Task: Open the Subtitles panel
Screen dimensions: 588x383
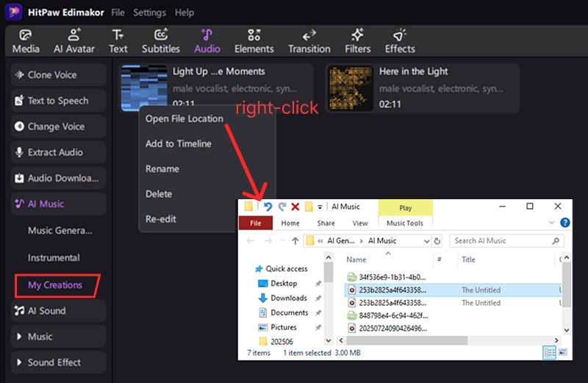Action: 161,41
